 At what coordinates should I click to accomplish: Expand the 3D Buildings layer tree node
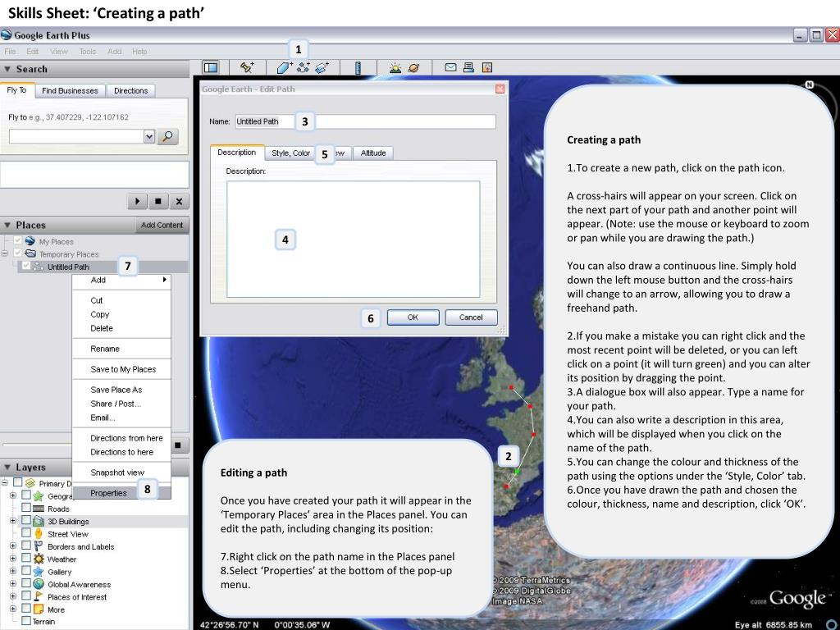(x=13, y=521)
